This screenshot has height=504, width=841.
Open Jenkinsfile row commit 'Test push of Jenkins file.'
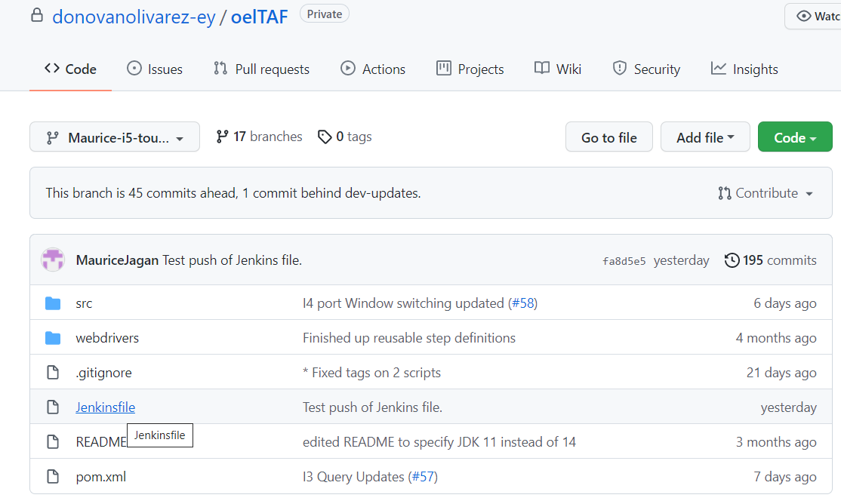click(372, 407)
